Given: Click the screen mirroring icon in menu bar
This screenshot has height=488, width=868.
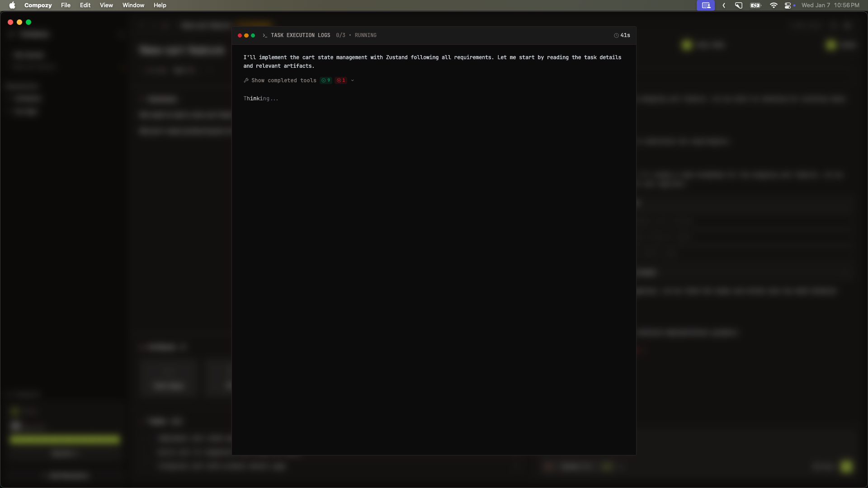Looking at the screenshot, I should coord(738,5).
